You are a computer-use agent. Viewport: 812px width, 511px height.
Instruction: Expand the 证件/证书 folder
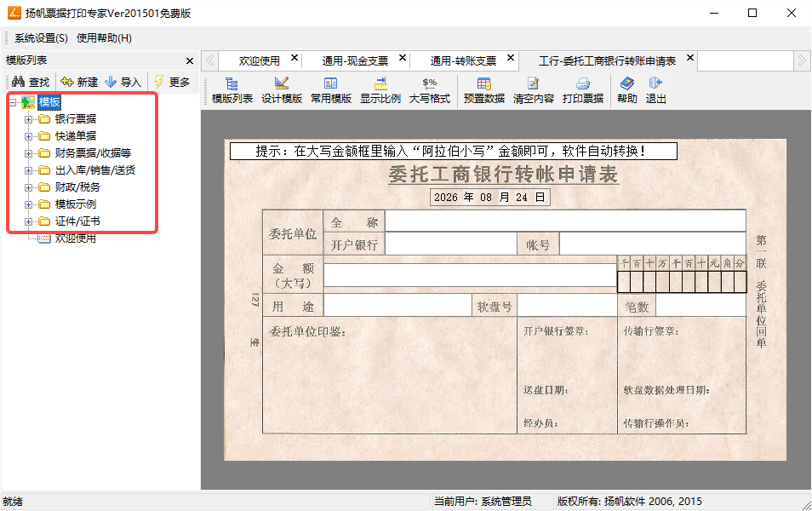[28, 221]
